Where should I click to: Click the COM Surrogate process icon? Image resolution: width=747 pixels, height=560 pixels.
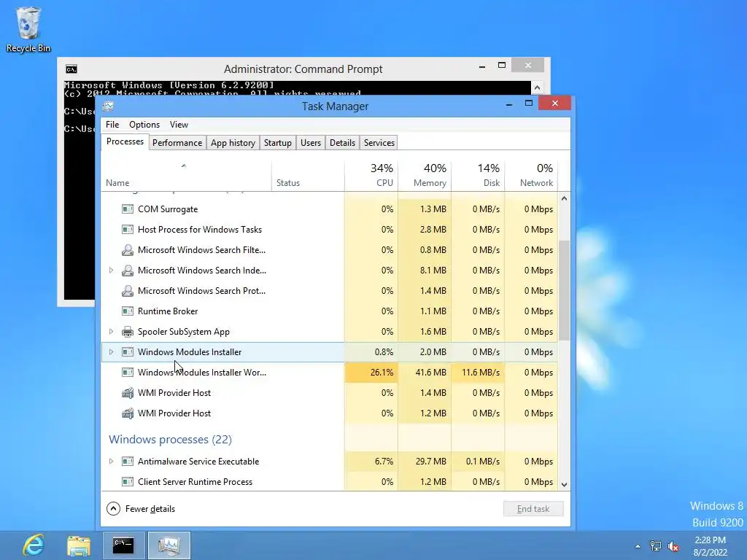pyautogui.click(x=127, y=209)
